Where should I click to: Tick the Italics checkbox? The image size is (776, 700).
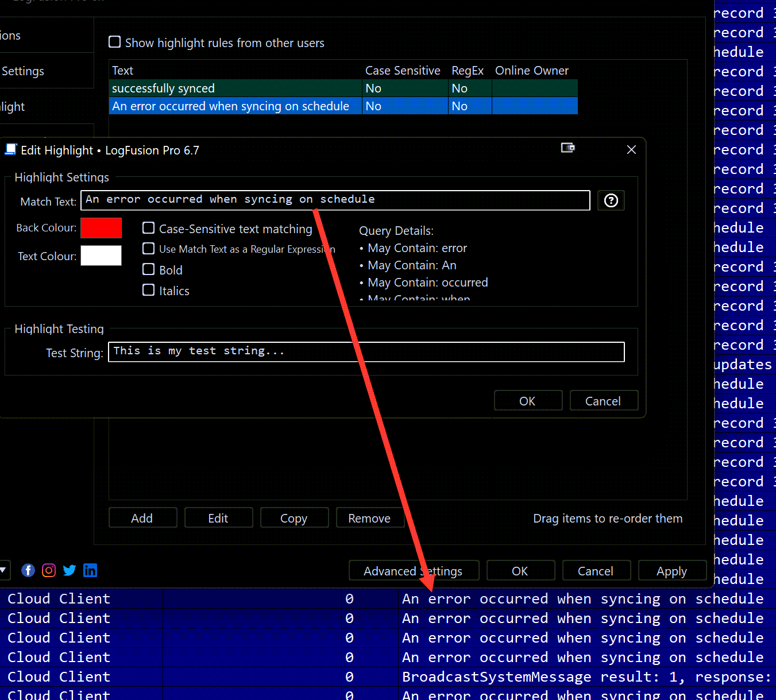tap(149, 291)
